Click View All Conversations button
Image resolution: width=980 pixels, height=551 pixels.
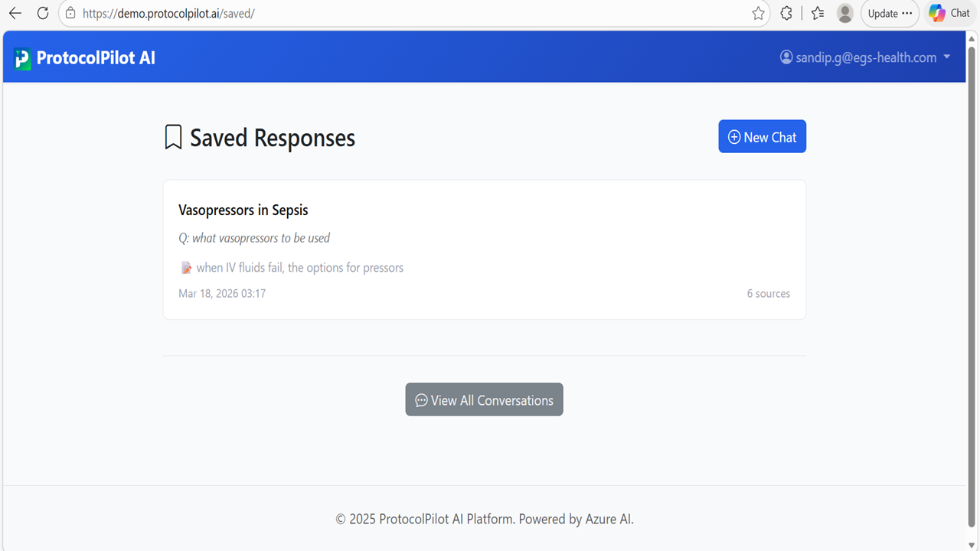pos(484,399)
